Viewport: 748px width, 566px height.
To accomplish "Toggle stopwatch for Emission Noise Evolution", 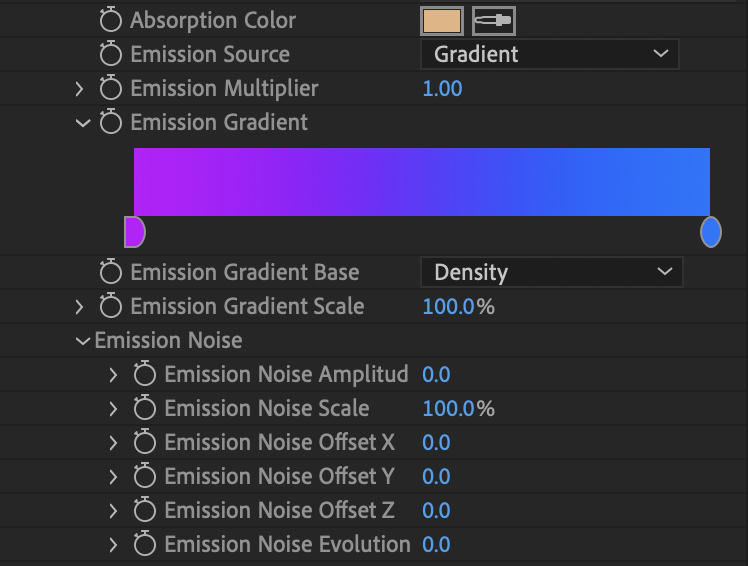I will click(x=145, y=544).
